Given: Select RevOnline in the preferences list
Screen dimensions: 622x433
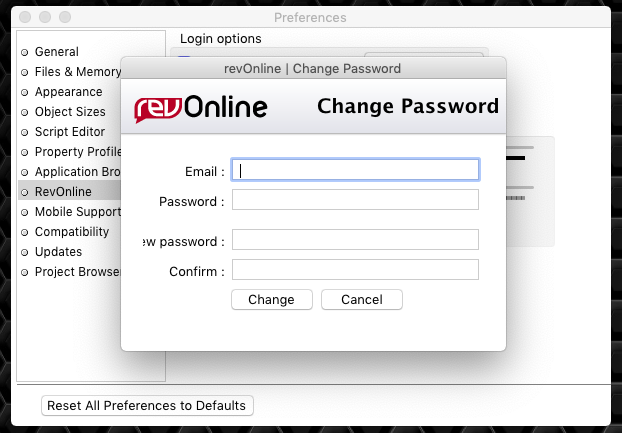Looking at the screenshot, I should 63,192.
